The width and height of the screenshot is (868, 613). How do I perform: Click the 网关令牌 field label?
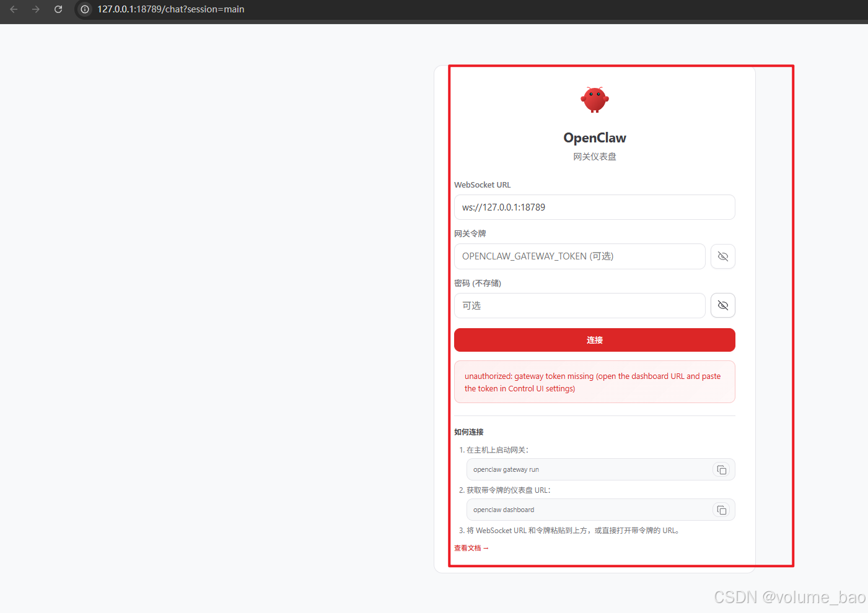coord(470,234)
